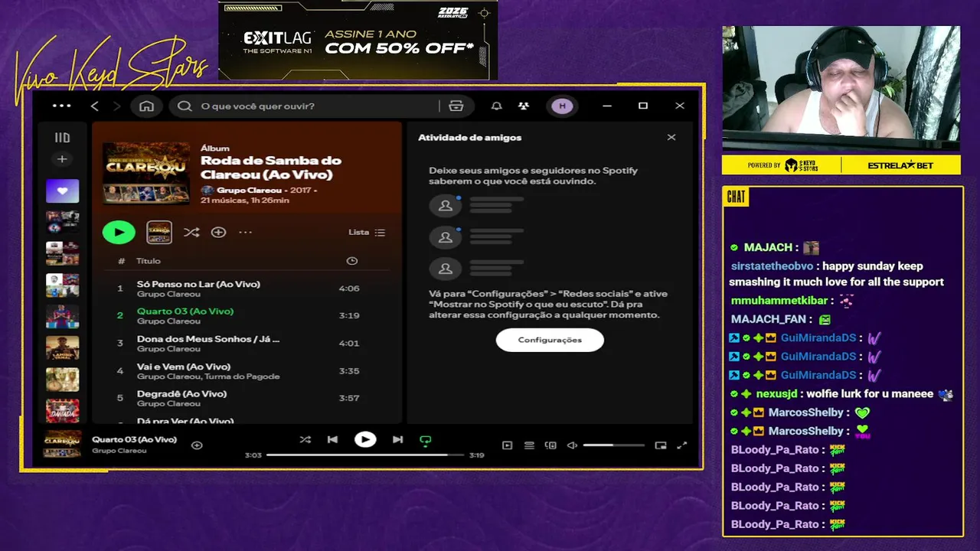Add the album to your library
Image resolution: width=980 pixels, height=551 pixels.
[218, 232]
